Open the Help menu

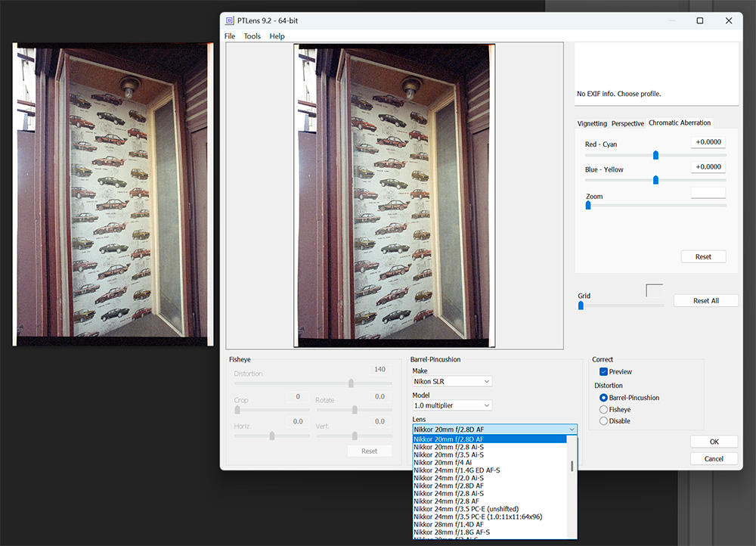tap(277, 36)
